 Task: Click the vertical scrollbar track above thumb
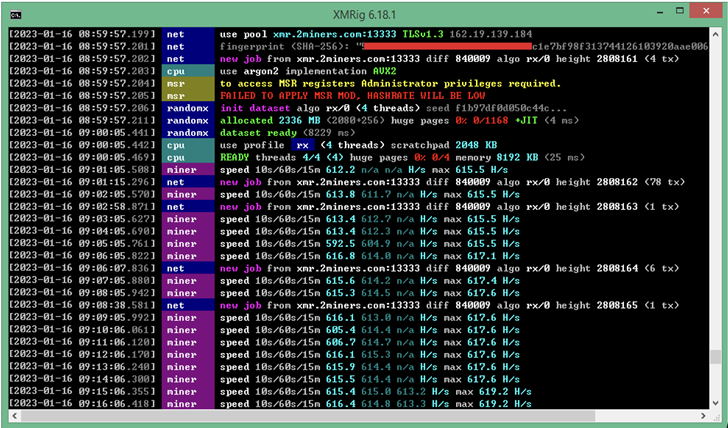pos(715,195)
